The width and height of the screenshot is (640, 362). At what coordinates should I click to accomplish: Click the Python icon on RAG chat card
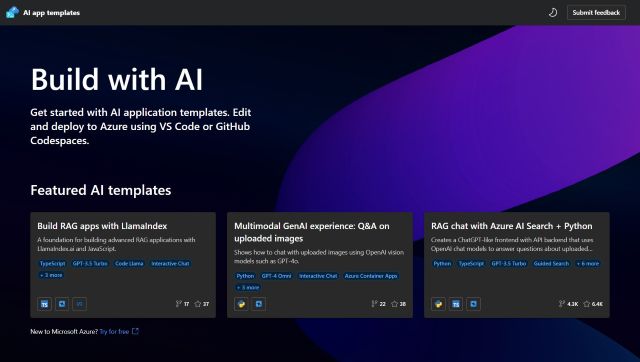438,304
